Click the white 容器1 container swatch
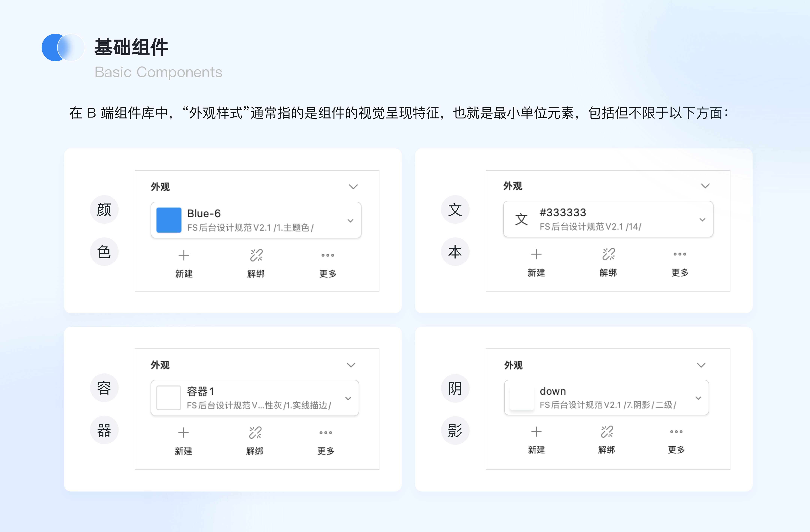Image resolution: width=810 pixels, height=532 pixels. coord(168,398)
